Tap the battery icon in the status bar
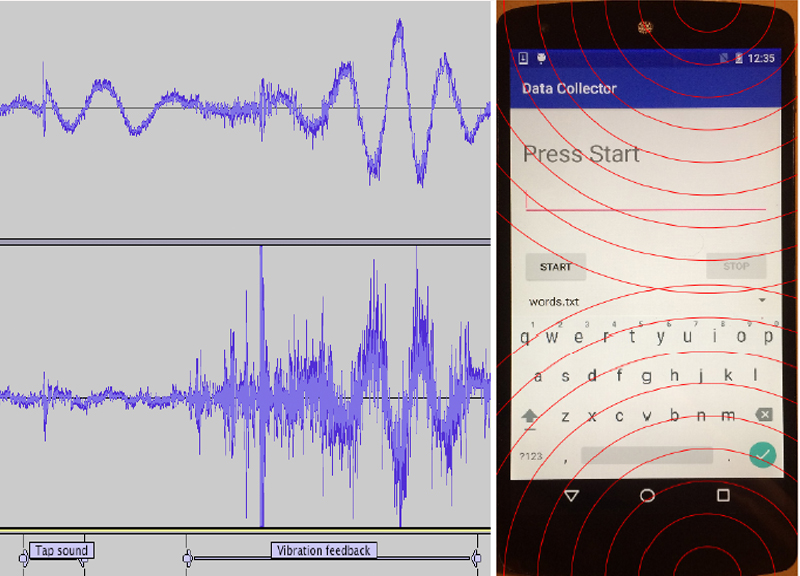This screenshot has width=800, height=576. [741, 59]
